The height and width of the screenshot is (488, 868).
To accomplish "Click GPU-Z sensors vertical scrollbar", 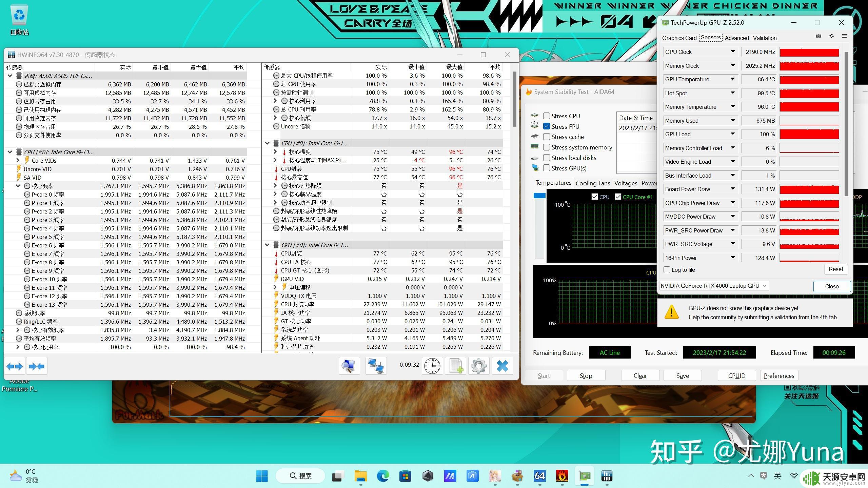I will (846, 124).
